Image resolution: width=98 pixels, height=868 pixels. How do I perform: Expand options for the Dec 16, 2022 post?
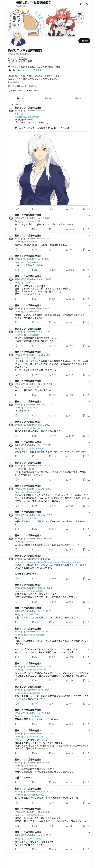point(89,236)
